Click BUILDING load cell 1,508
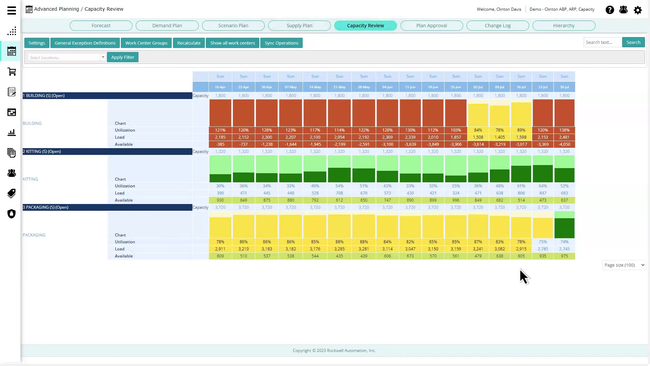 click(478, 137)
